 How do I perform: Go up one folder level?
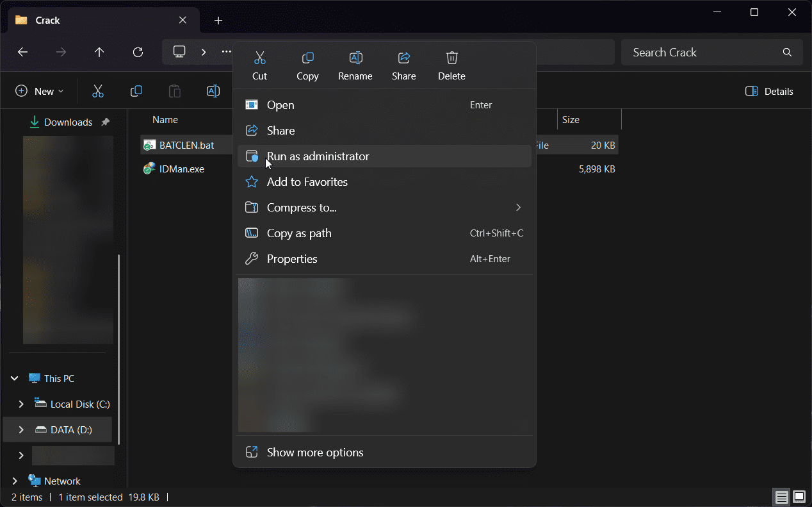point(99,53)
